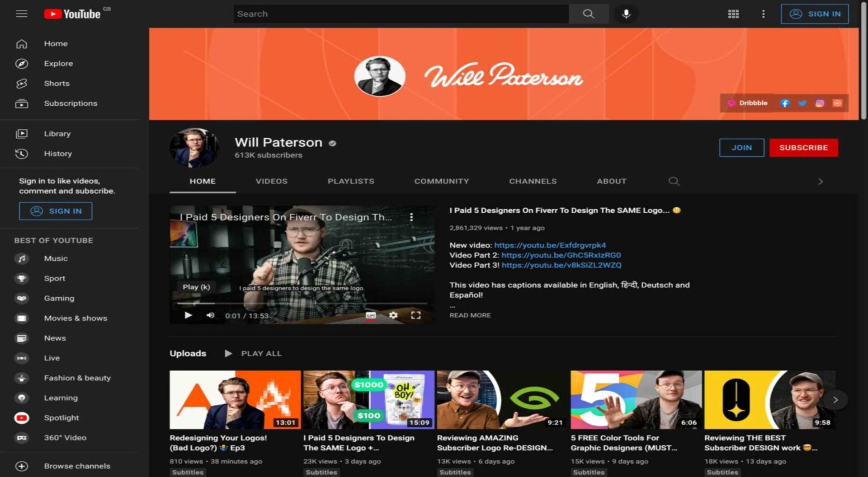Enter fullscreen mode on the featured video

click(x=415, y=315)
